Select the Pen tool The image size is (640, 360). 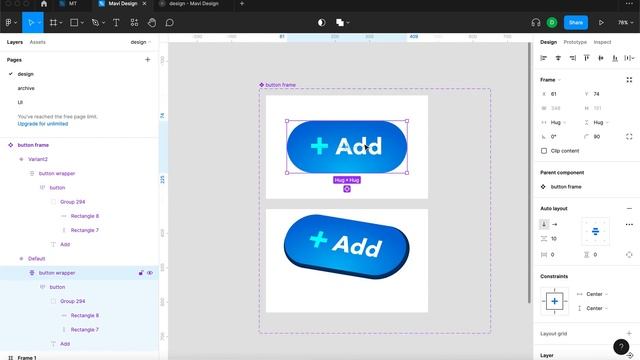[96, 22]
